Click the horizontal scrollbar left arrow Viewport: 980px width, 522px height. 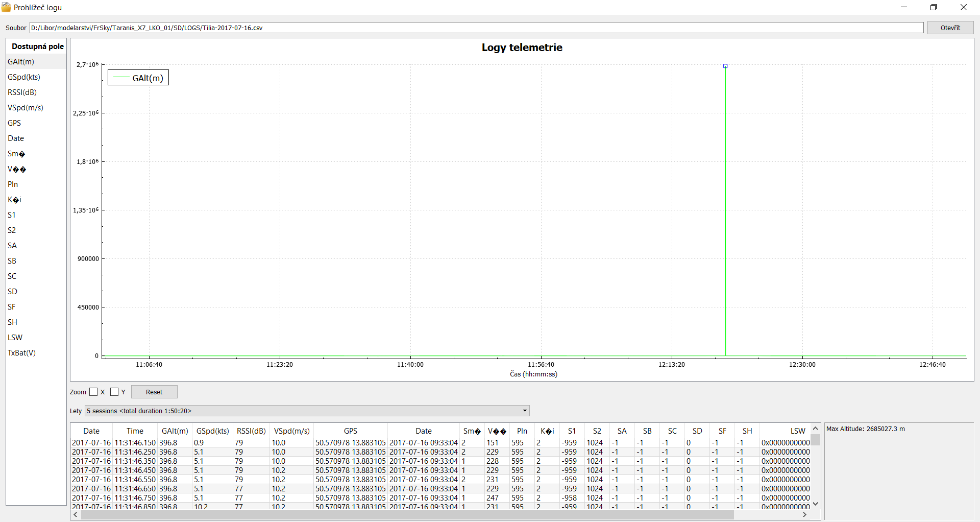(x=76, y=514)
